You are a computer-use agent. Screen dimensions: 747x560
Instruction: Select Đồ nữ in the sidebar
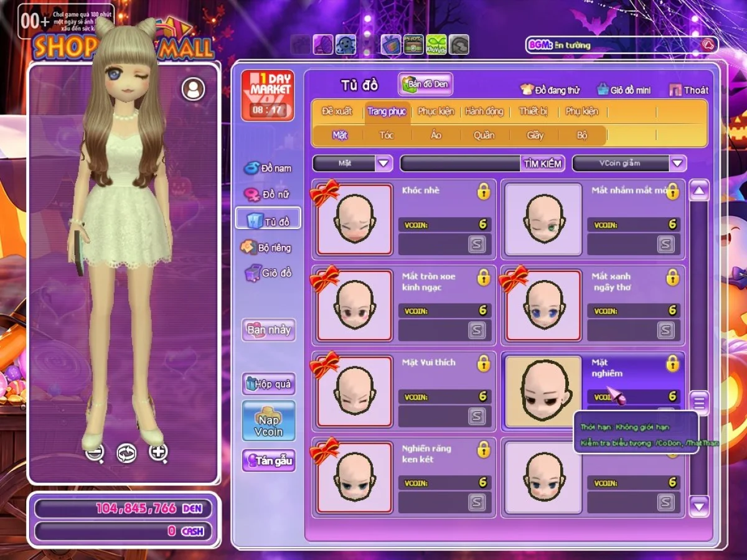(x=268, y=195)
